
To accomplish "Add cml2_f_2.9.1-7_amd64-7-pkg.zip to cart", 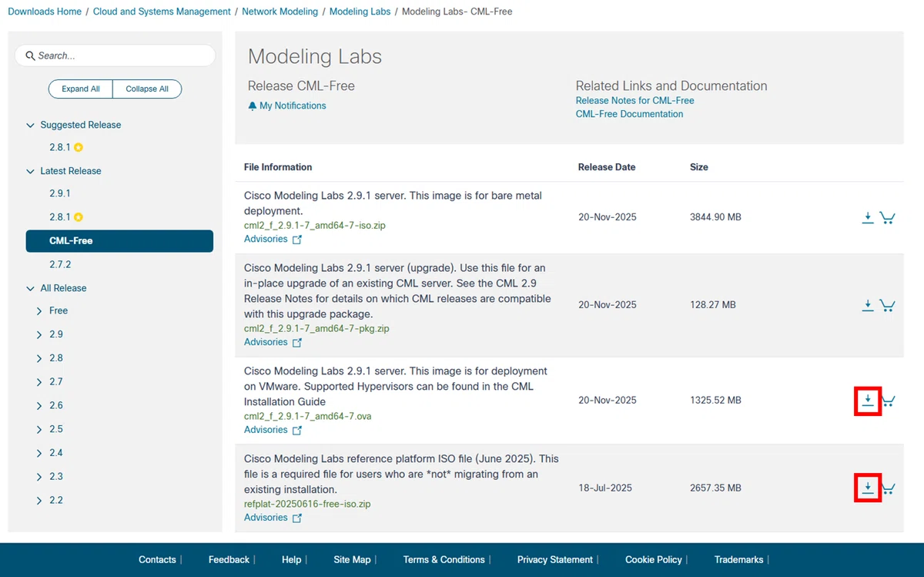I will click(887, 306).
